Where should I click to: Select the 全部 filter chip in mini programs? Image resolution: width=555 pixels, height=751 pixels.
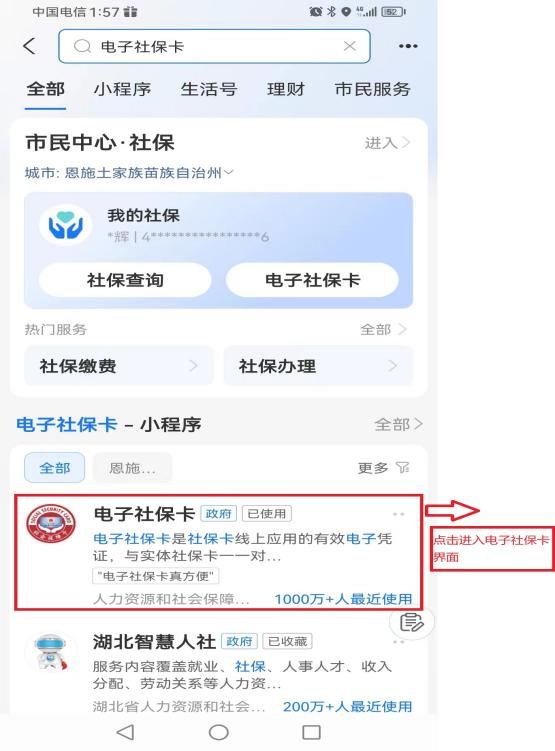55,467
